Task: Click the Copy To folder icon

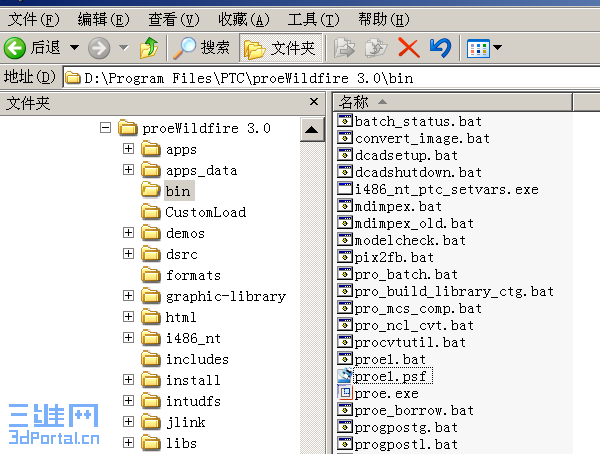Action: 376,48
